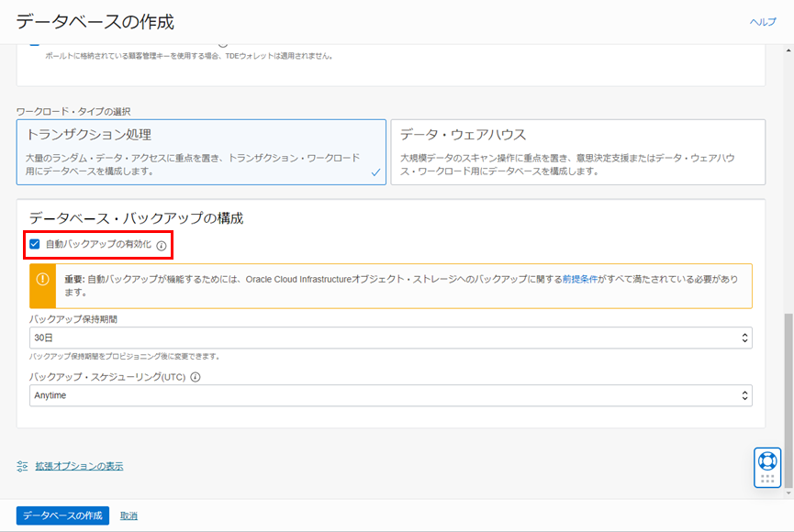The image size is (794, 532).
Task: Click the 取消 link
Action: pos(129,515)
